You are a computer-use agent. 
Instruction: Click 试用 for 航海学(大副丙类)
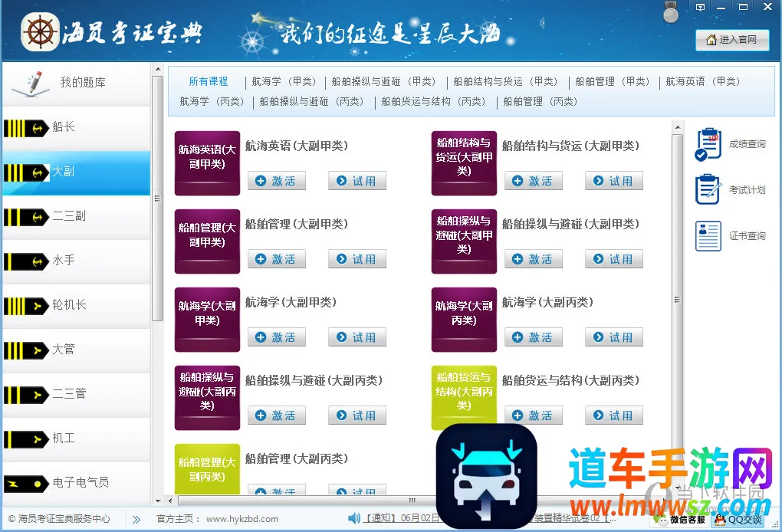click(614, 337)
